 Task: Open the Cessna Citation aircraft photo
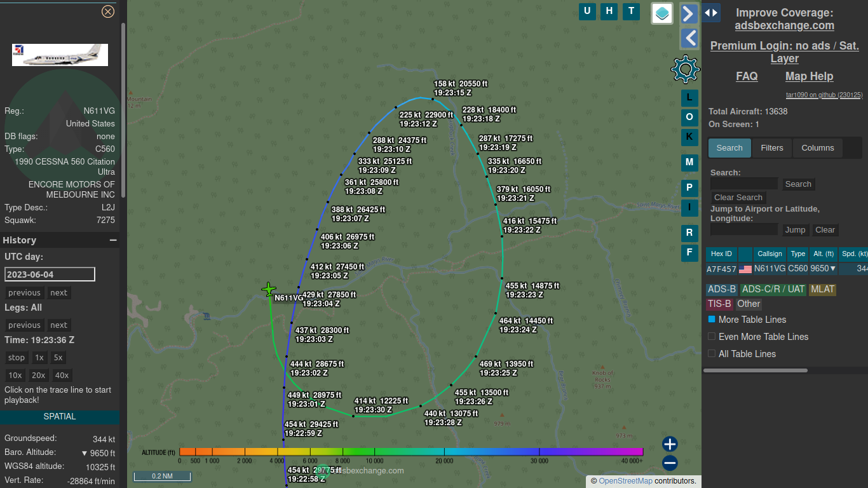pyautogui.click(x=60, y=55)
